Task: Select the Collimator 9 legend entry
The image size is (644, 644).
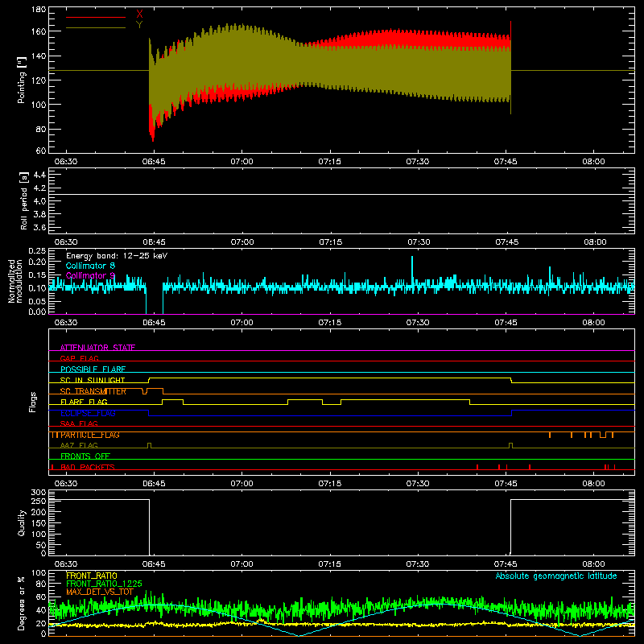Action: coord(90,275)
